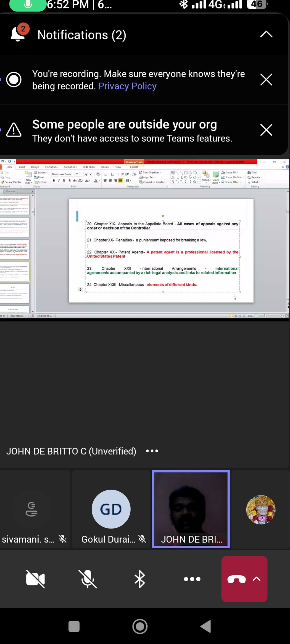Collapse the Notifications panel chevron
Image resolution: width=290 pixels, height=644 pixels.
pyautogui.click(x=266, y=35)
